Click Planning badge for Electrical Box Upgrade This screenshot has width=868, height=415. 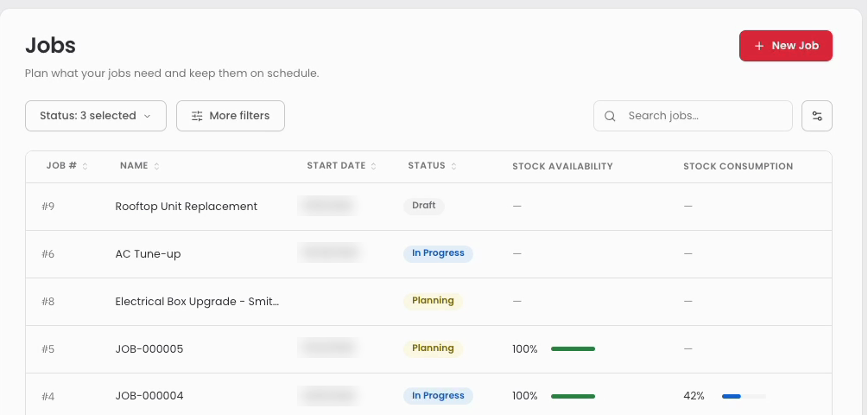tap(433, 301)
